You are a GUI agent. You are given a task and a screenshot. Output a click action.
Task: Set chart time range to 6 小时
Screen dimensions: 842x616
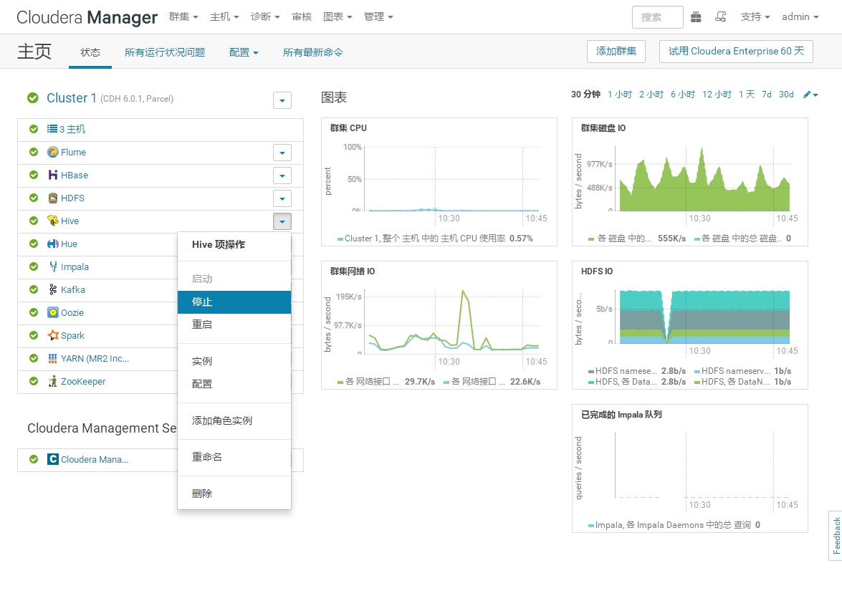click(x=683, y=95)
